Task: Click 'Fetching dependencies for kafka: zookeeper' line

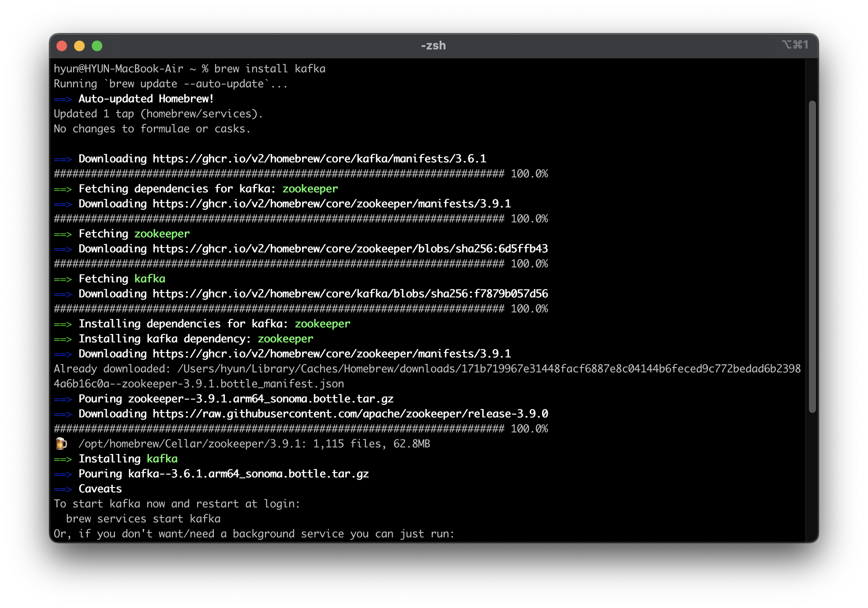Action: click(x=196, y=189)
